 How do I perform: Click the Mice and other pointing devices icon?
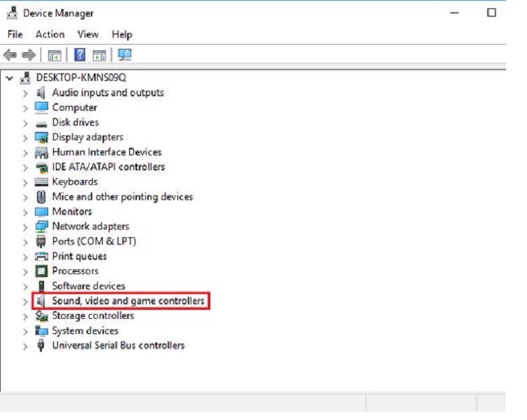41,197
